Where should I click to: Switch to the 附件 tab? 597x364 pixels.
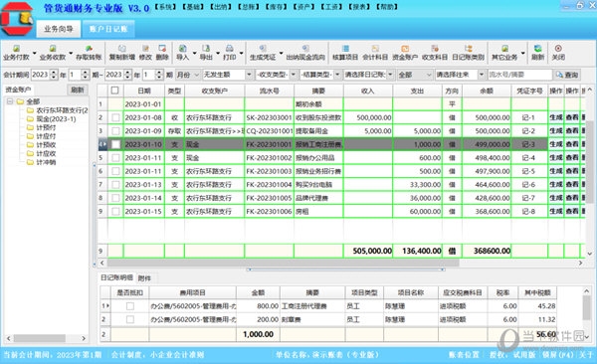click(144, 278)
